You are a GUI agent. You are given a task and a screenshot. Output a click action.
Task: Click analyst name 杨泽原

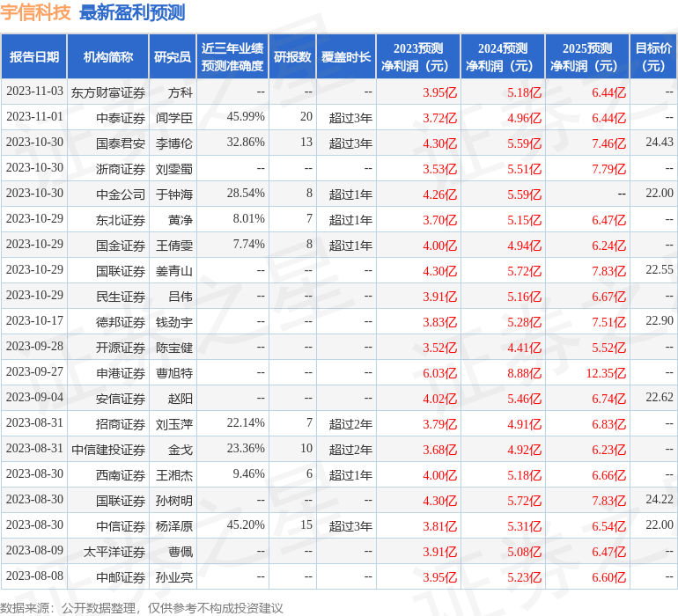pyautogui.click(x=174, y=526)
